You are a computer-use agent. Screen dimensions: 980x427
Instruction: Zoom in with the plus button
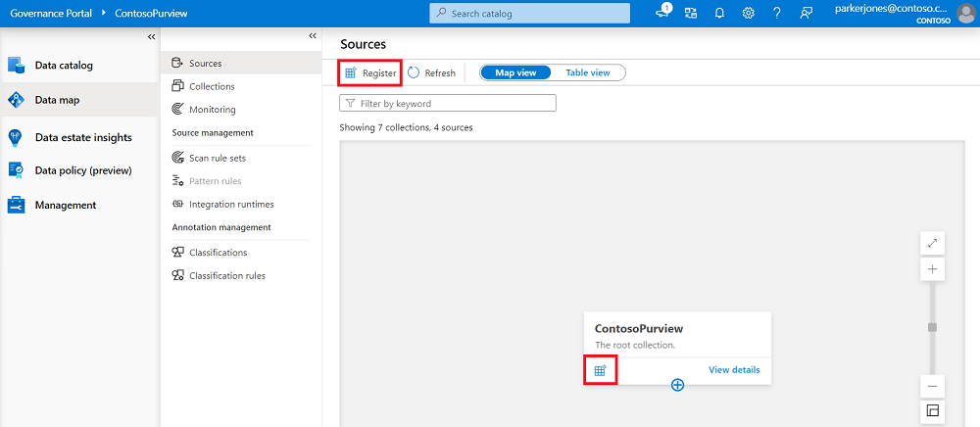point(932,269)
